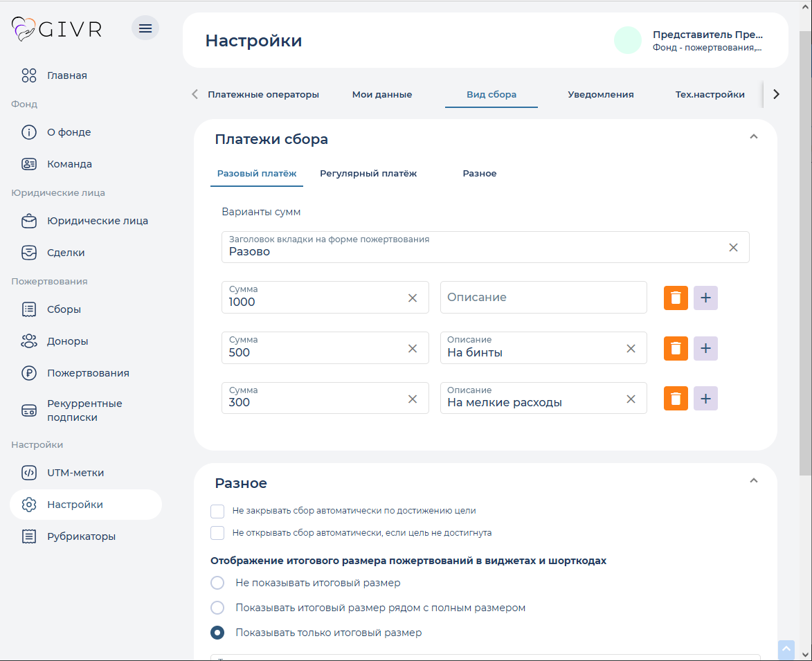Go to Команда section
Viewport: 812px width, 661px height.
click(x=69, y=164)
